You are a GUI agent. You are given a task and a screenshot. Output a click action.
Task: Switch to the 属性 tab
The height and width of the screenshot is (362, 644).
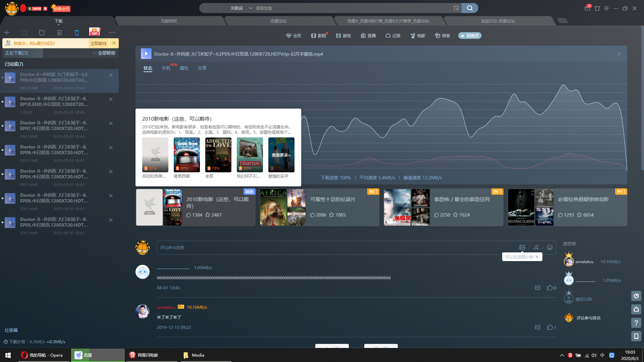[184, 68]
